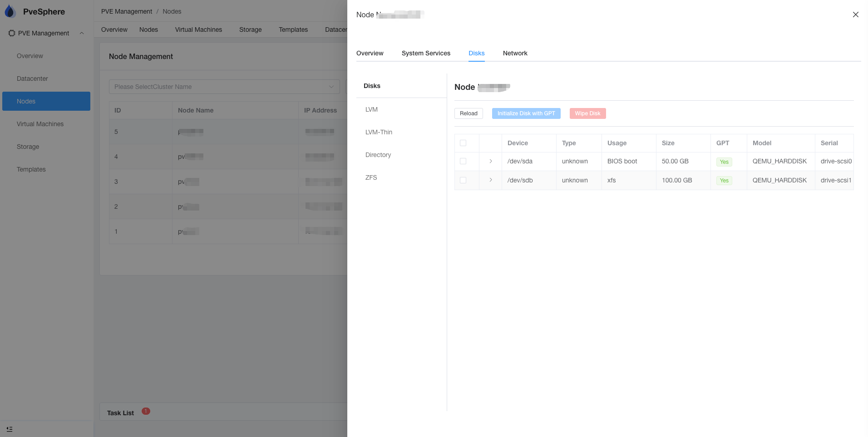Image resolution: width=868 pixels, height=437 pixels.
Task: Select ZFS in the disks side menu
Action: (371, 177)
